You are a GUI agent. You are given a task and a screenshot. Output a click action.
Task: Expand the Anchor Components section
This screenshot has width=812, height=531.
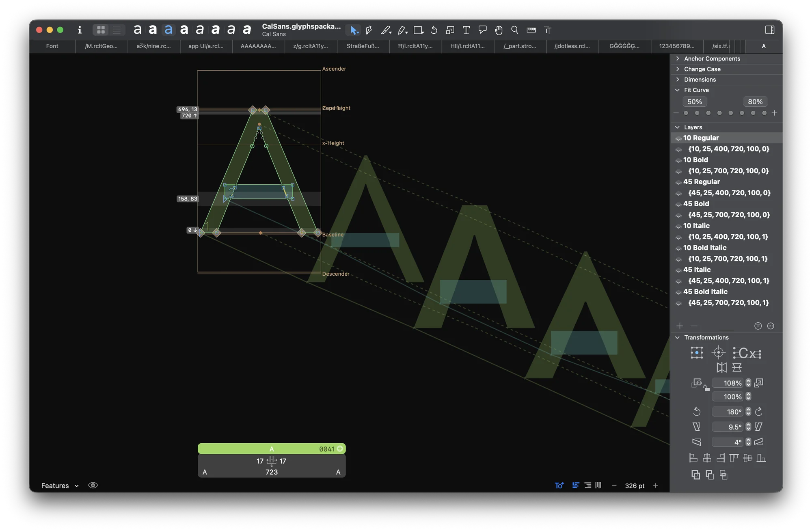678,58
